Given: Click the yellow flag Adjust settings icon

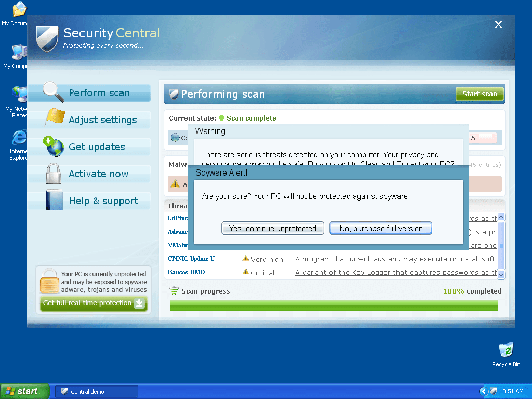Looking at the screenshot, I should tap(55, 118).
